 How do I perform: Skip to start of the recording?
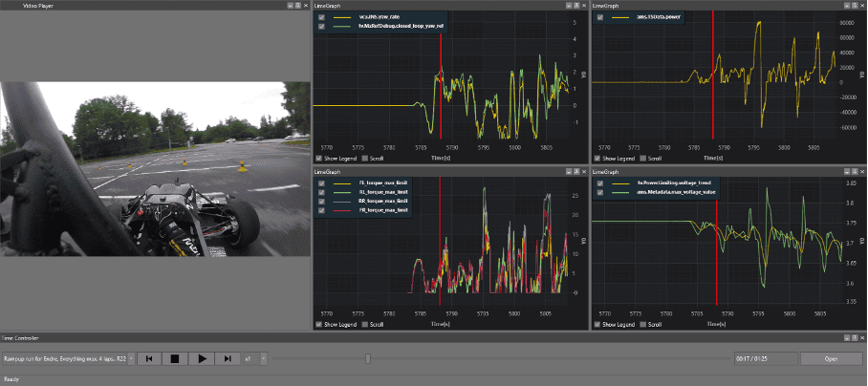[149, 358]
